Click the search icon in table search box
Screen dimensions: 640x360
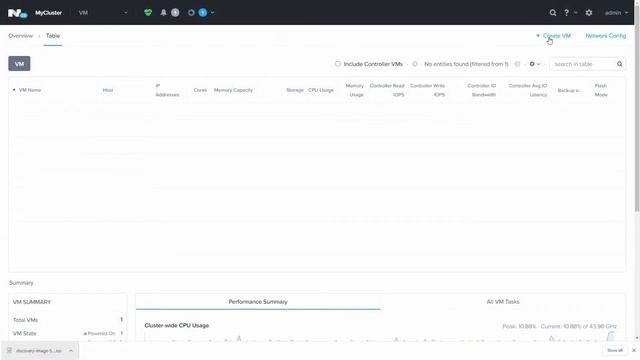620,64
